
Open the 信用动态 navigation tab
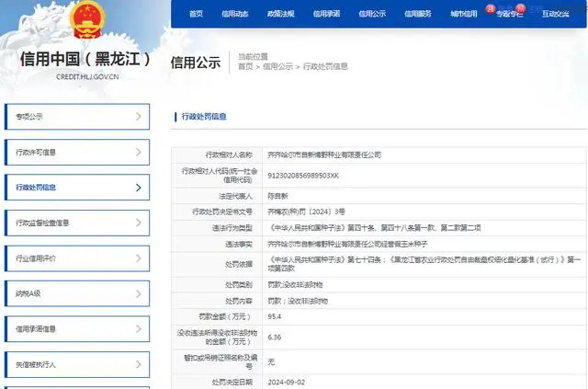pyautogui.click(x=235, y=14)
